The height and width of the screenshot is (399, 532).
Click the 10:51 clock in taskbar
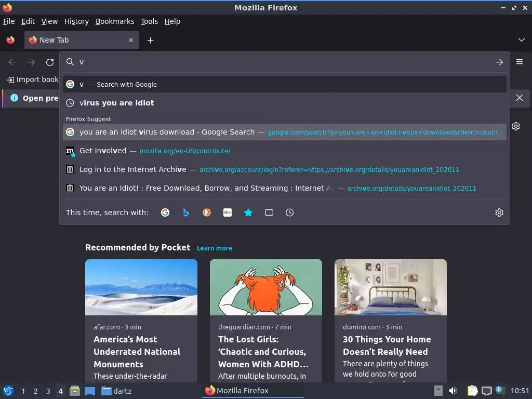520,391
